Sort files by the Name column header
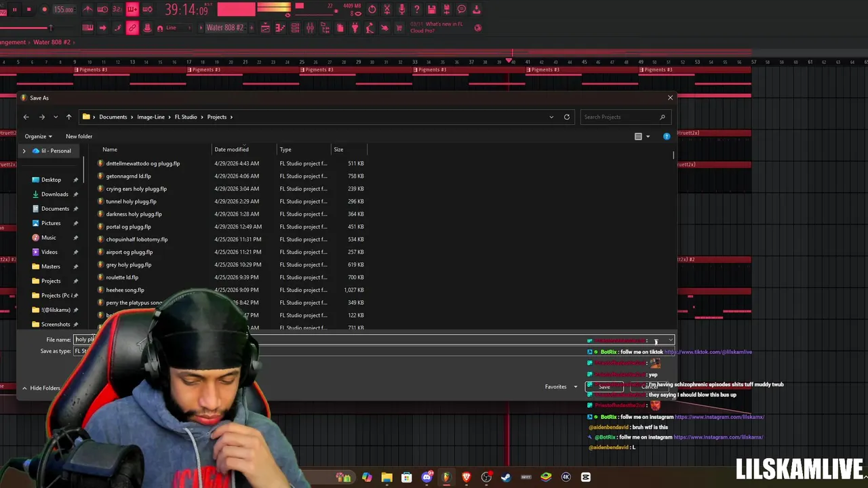Screen dimensions: 868x488 click(x=110, y=149)
